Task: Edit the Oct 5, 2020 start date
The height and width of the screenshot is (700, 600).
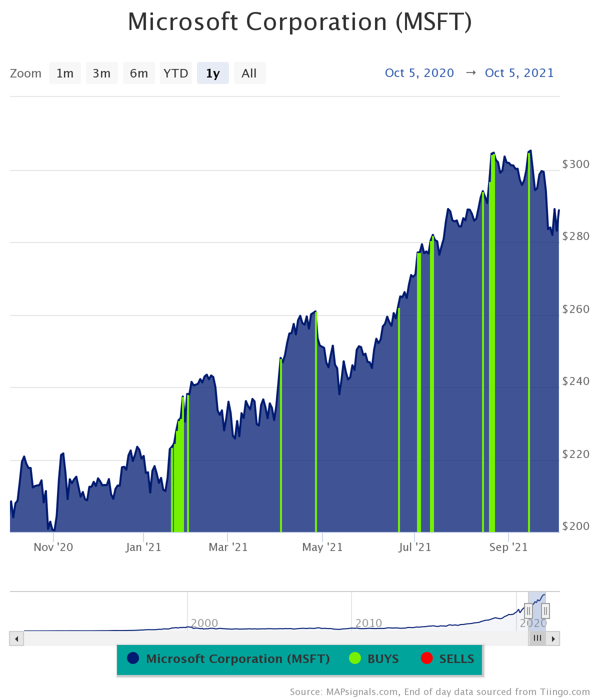Action: (x=419, y=73)
